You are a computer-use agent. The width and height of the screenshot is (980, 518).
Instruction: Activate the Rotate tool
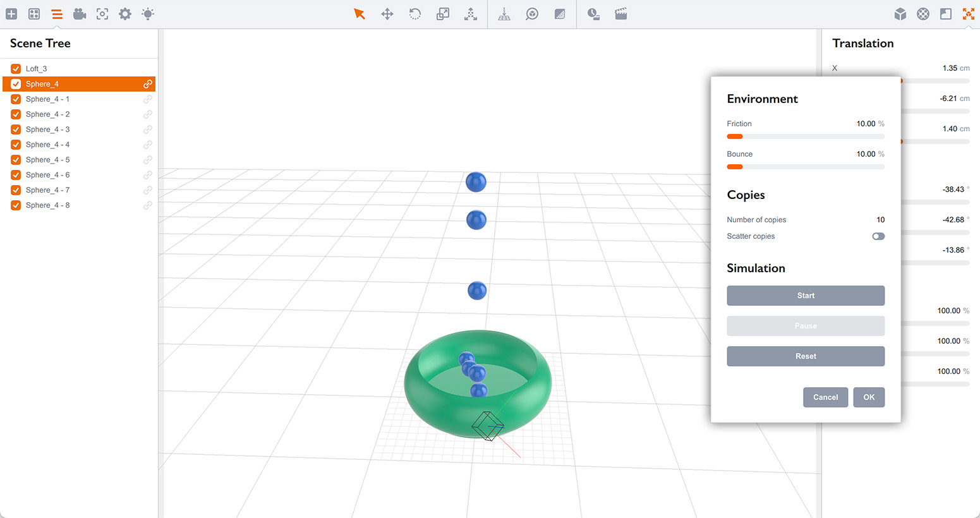tap(414, 13)
